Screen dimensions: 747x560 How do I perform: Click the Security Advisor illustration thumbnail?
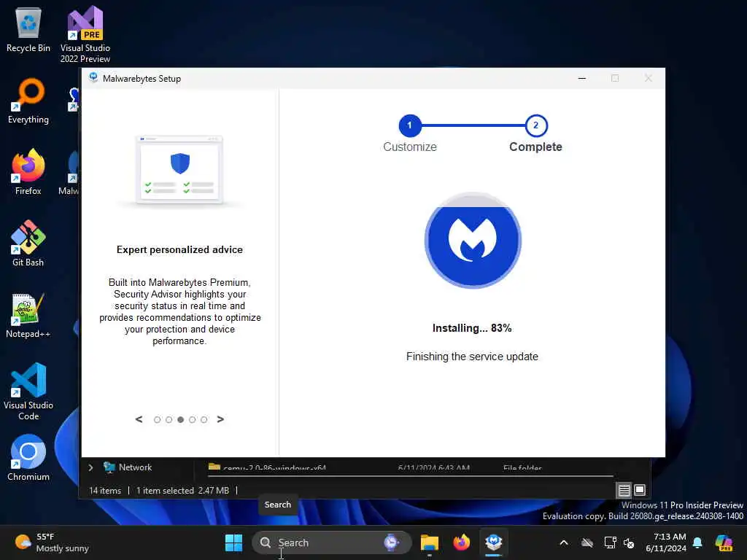click(x=179, y=171)
